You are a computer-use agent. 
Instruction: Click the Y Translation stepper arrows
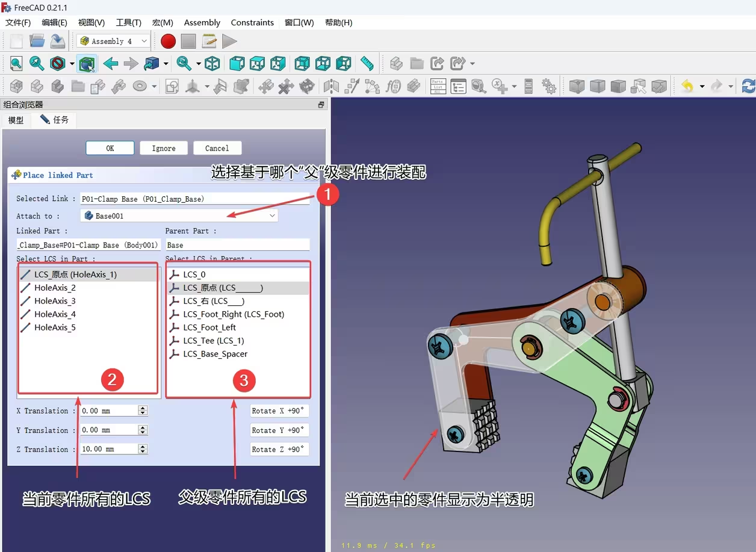tap(143, 430)
